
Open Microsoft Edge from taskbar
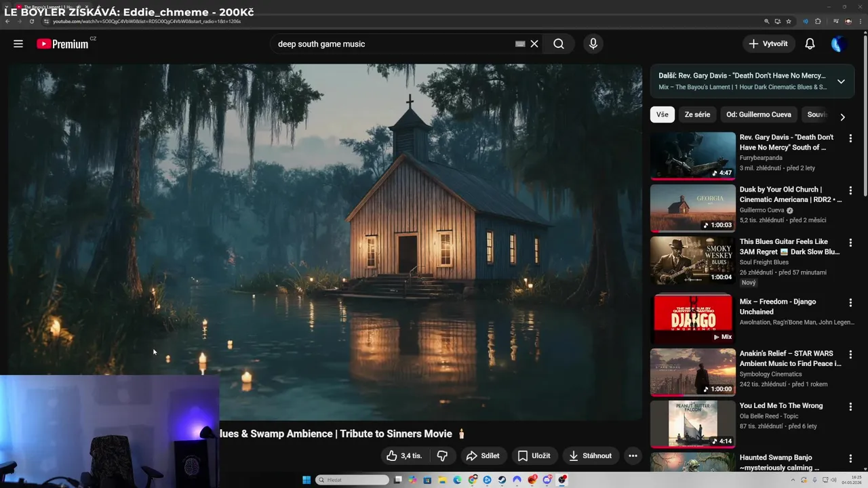tap(457, 480)
